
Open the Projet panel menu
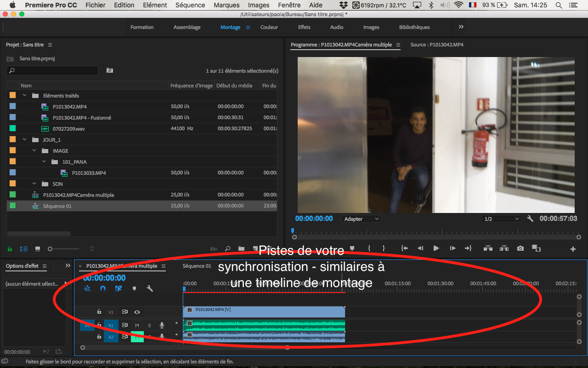tap(50, 45)
